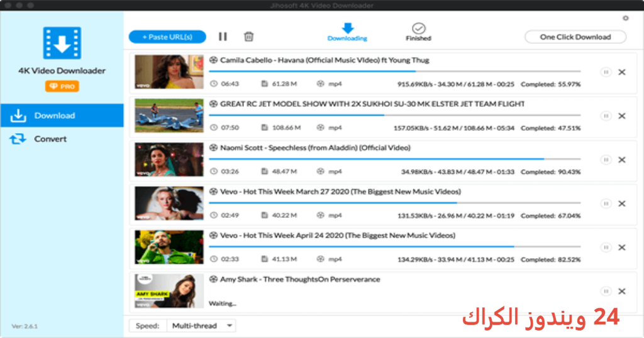The width and height of the screenshot is (644, 338).
Task: Click film reel icon beside Amy Shark title
Action: (x=213, y=280)
